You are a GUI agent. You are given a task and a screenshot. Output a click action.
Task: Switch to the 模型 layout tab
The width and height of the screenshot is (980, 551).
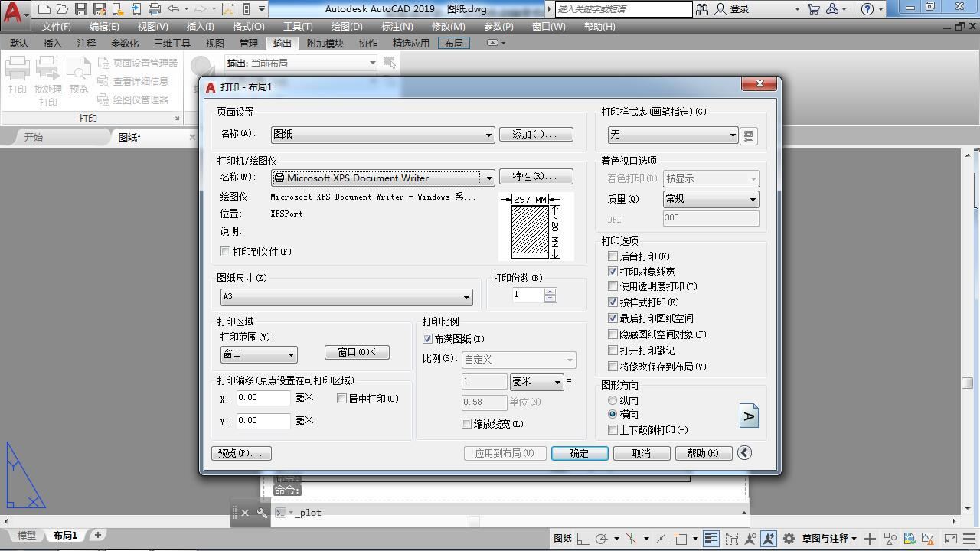pyautogui.click(x=26, y=536)
